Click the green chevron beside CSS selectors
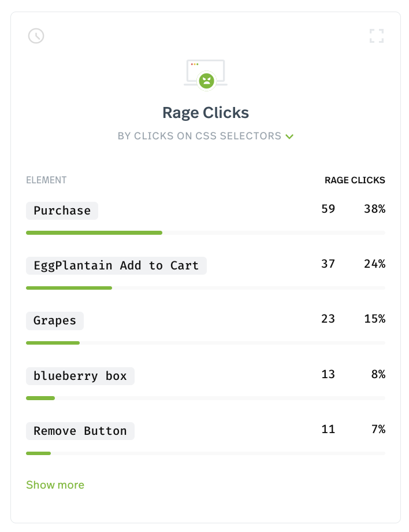 289,136
